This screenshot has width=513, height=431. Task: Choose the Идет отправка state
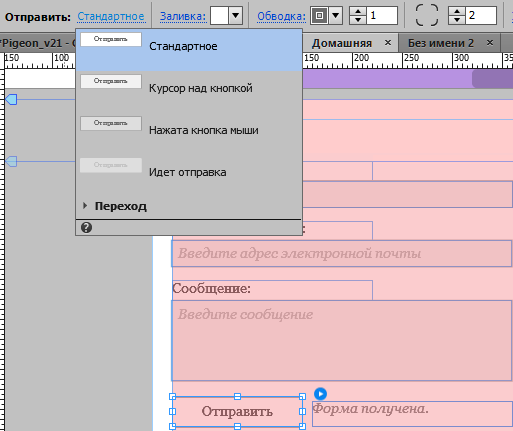(x=189, y=172)
